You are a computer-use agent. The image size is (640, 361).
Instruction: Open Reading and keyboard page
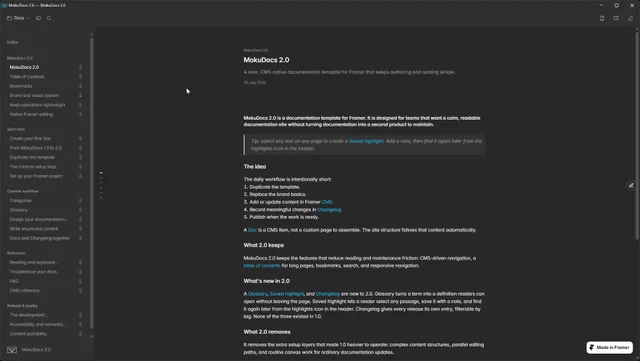(x=34, y=262)
